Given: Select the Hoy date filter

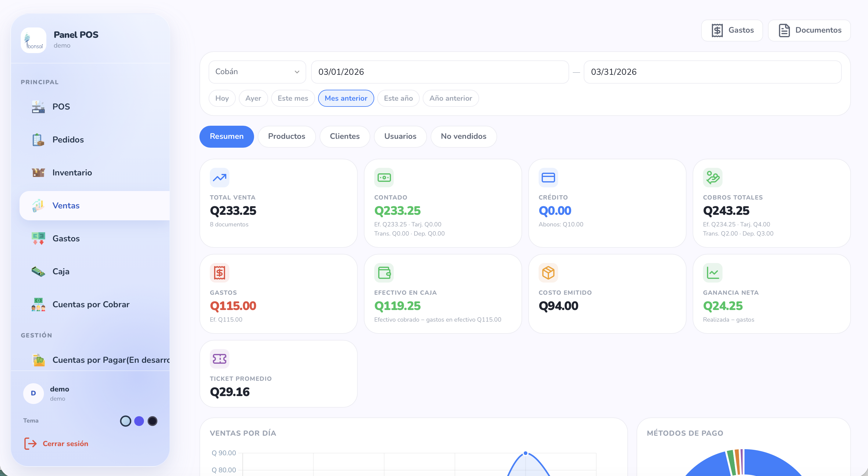Looking at the screenshot, I should [x=222, y=98].
